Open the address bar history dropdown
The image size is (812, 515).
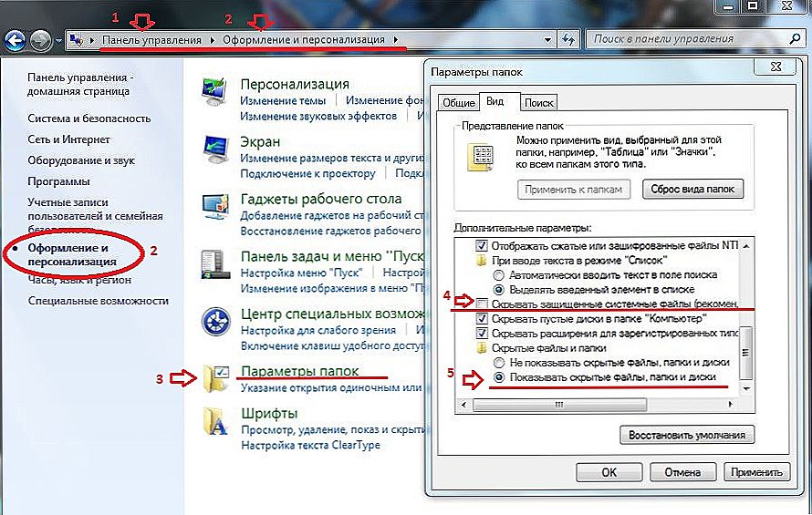[547, 40]
